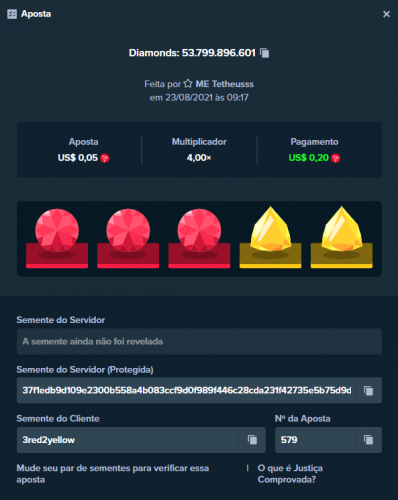Image resolution: width=398 pixels, height=500 pixels.
Task: Open ME Tetheusss user profile
Action: (224, 84)
